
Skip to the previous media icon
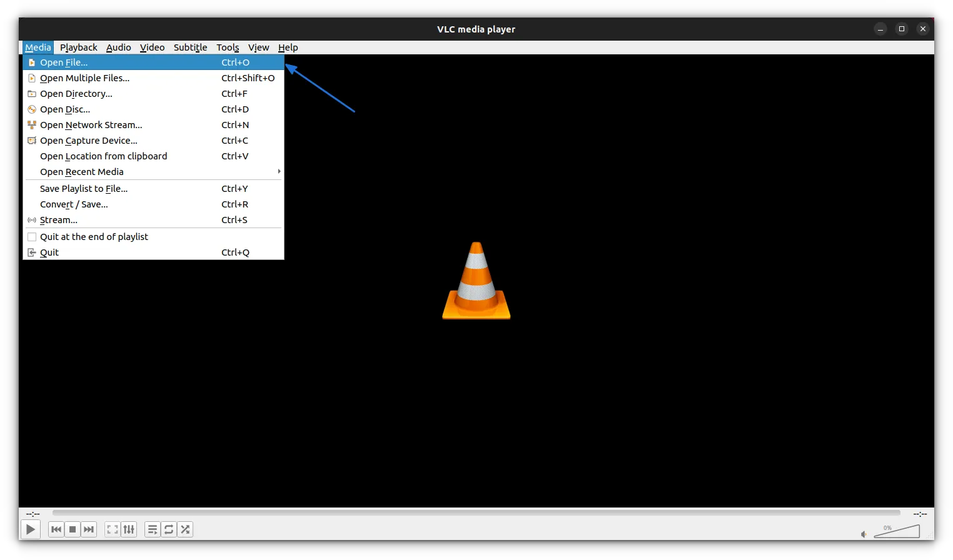pos(56,529)
